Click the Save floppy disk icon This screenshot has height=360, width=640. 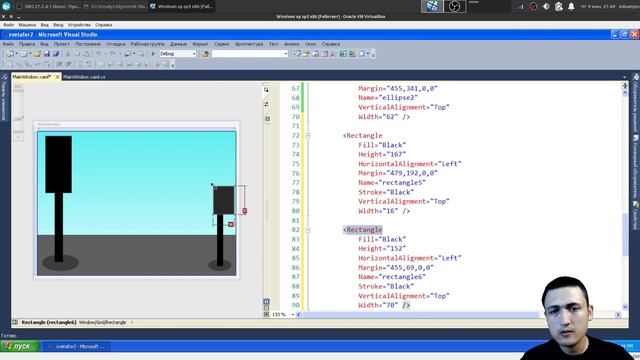pos(47,53)
